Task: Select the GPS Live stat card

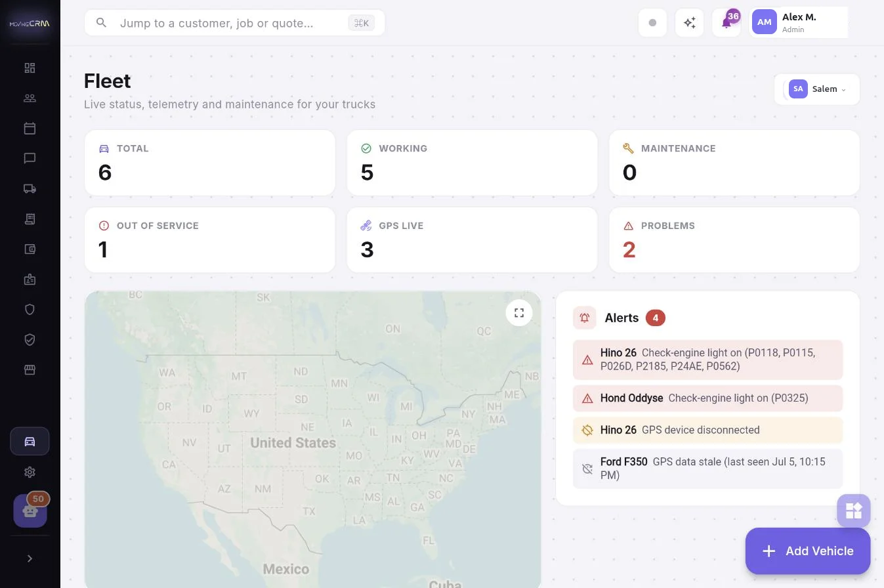Action: [x=472, y=240]
